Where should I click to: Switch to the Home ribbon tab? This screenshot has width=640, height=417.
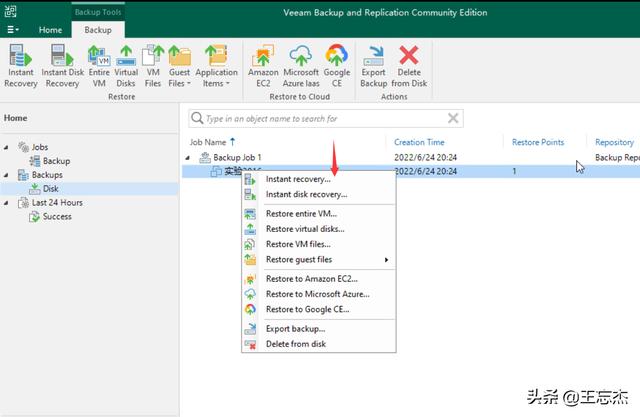[x=50, y=30]
